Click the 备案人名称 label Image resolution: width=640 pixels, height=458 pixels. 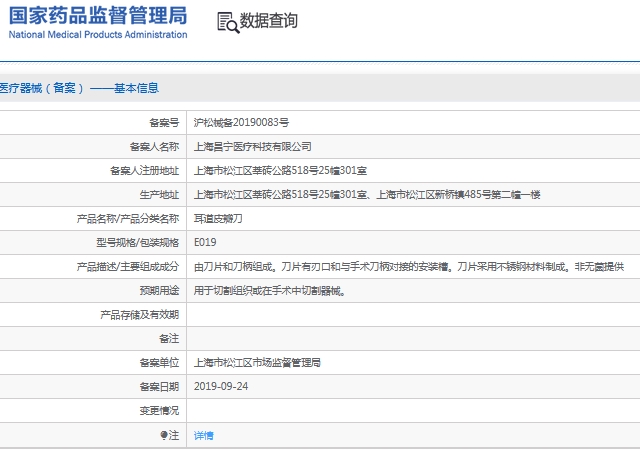click(154, 147)
